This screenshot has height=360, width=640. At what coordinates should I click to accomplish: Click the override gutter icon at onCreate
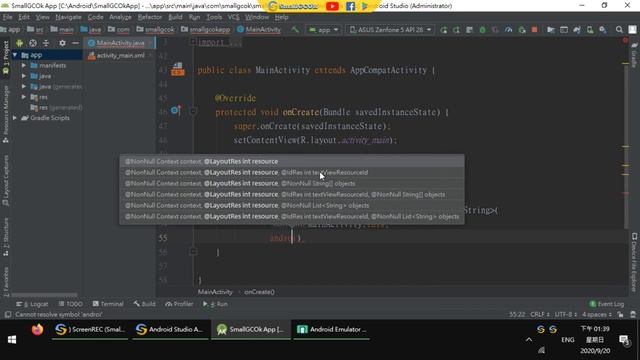pyautogui.click(x=176, y=110)
